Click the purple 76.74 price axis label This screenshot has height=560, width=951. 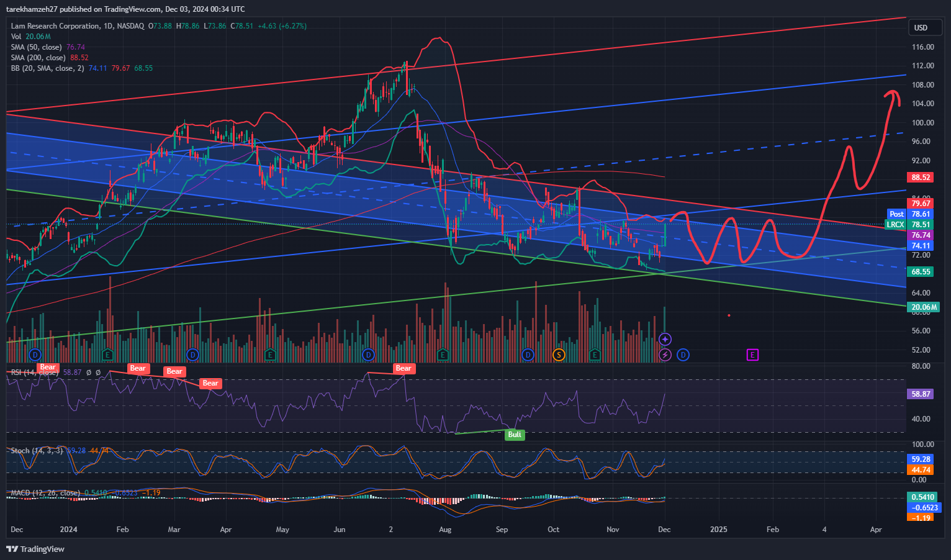click(x=921, y=235)
